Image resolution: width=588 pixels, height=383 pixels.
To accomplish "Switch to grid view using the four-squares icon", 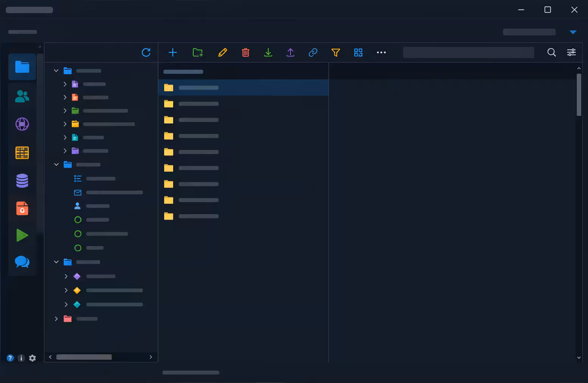I will (x=358, y=52).
